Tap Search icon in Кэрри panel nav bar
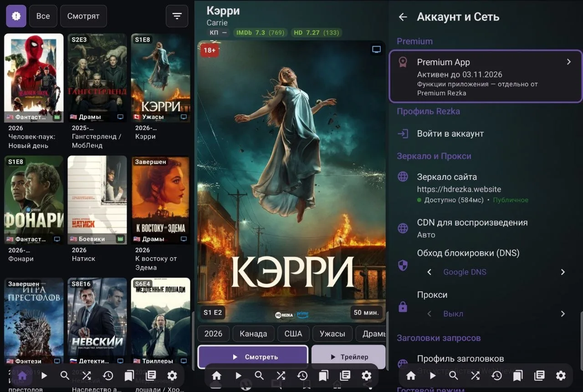This screenshot has height=392, width=583. point(260,376)
